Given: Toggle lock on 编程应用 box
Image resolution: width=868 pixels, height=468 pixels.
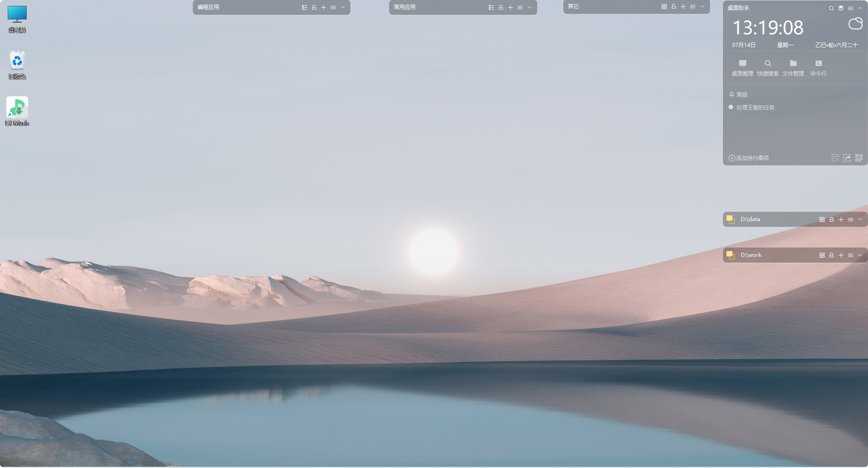Looking at the screenshot, I should (x=314, y=7).
